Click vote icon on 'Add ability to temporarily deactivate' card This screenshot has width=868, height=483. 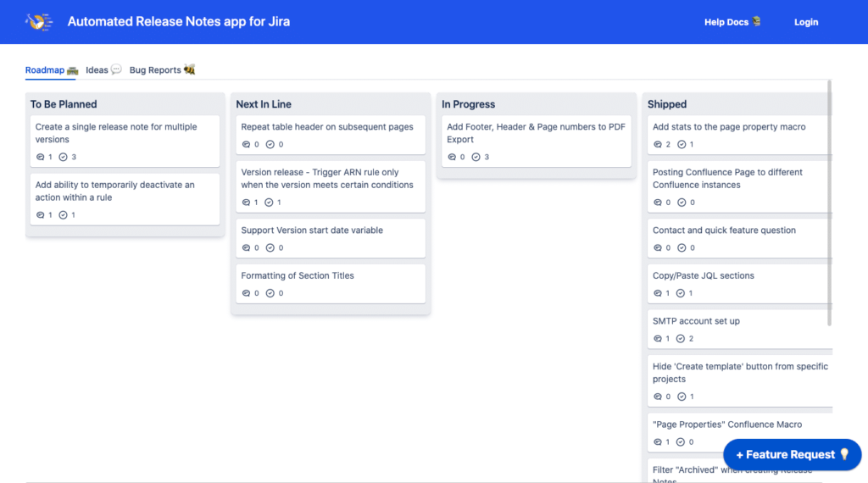tap(63, 215)
